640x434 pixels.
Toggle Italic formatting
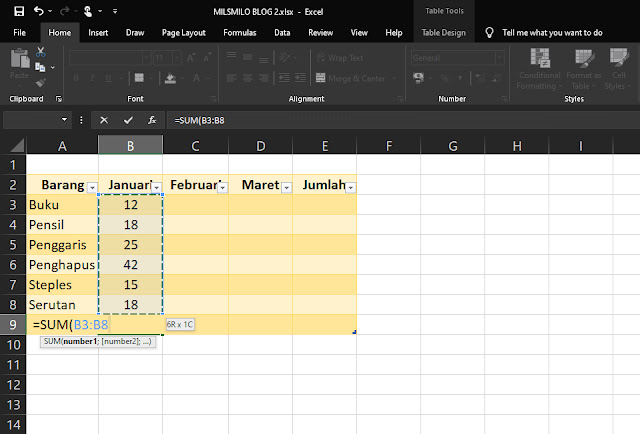pos(92,78)
